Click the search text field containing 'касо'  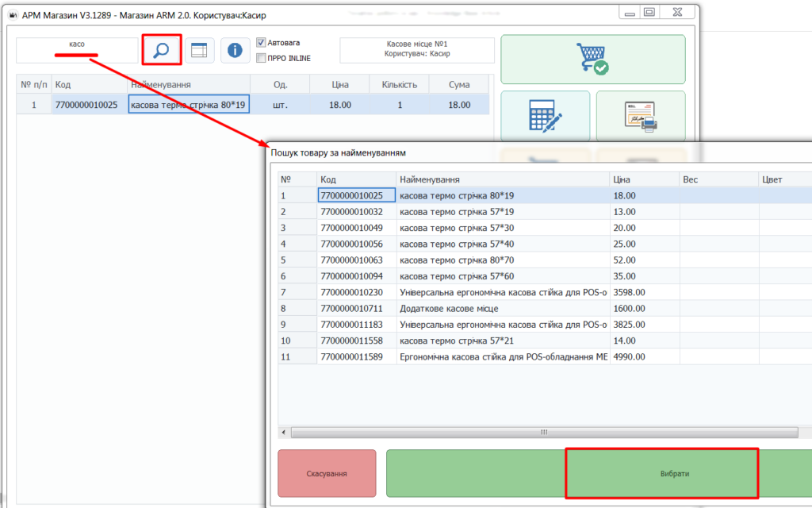77,50
